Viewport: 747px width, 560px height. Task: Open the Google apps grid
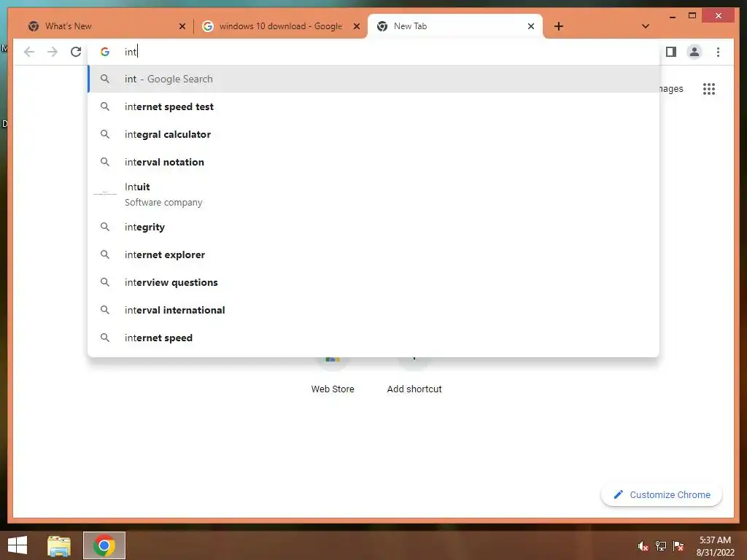709,88
